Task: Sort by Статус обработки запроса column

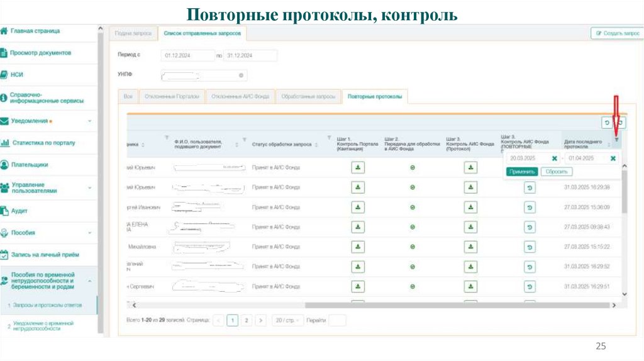Action: click(x=316, y=145)
